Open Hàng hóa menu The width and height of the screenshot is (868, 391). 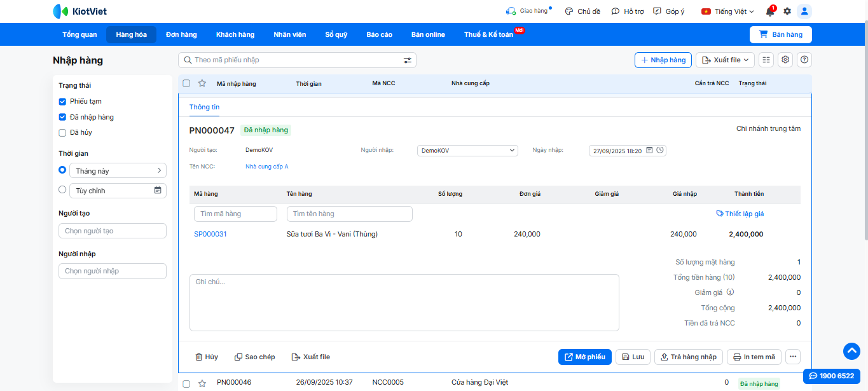click(132, 34)
